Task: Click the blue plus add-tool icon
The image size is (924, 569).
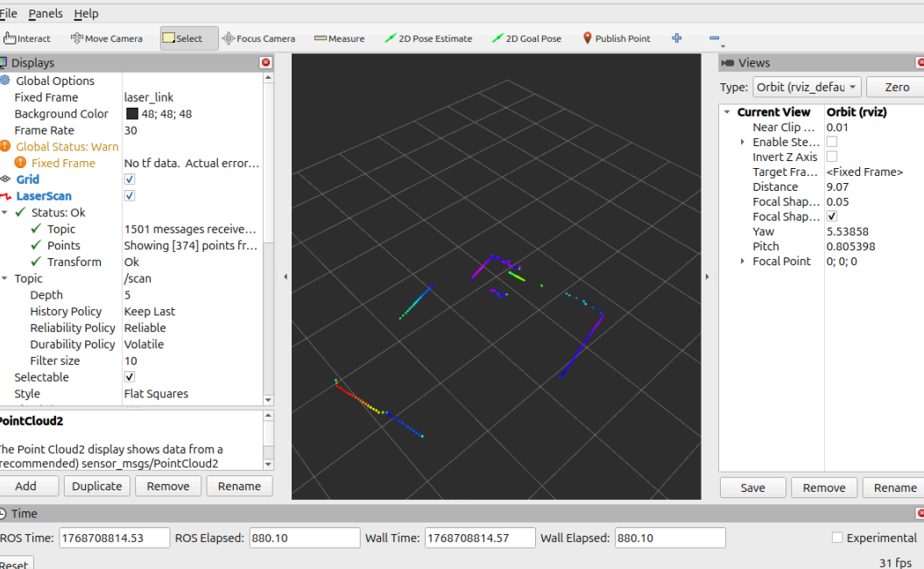Action: pyautogui.click(x=676, y=39)
